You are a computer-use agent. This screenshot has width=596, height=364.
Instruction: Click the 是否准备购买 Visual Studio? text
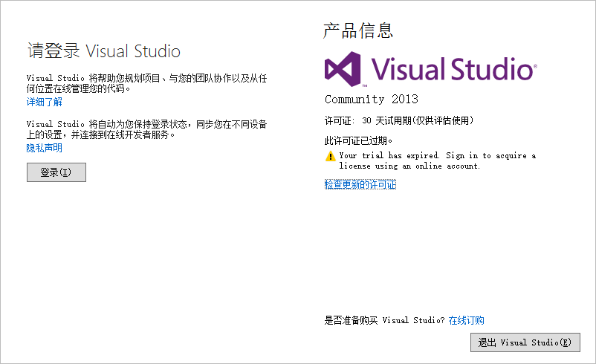coord(384,320)
